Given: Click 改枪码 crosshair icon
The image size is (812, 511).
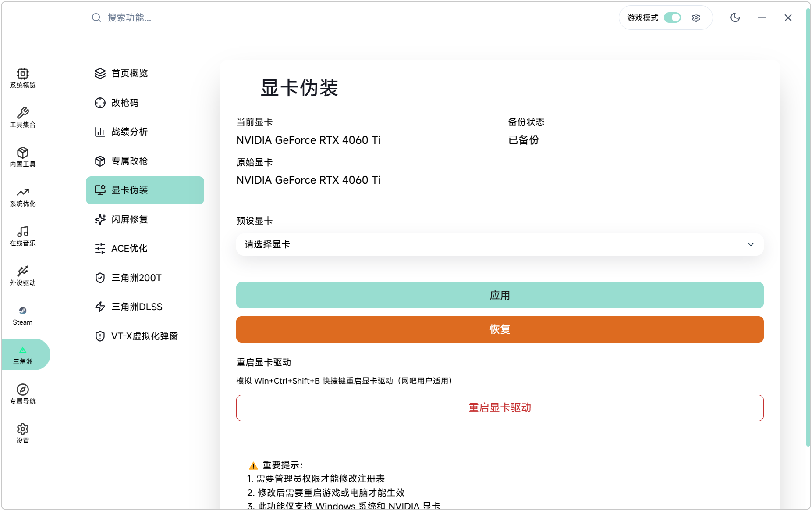Looking at the screenshot, I should (100, 103).
